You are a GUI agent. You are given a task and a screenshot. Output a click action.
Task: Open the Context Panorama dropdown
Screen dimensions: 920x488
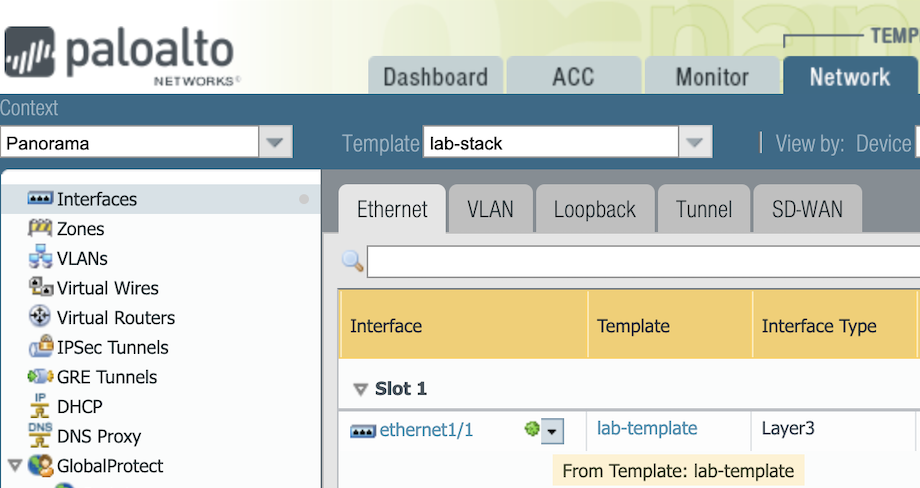tap(275, 143)
